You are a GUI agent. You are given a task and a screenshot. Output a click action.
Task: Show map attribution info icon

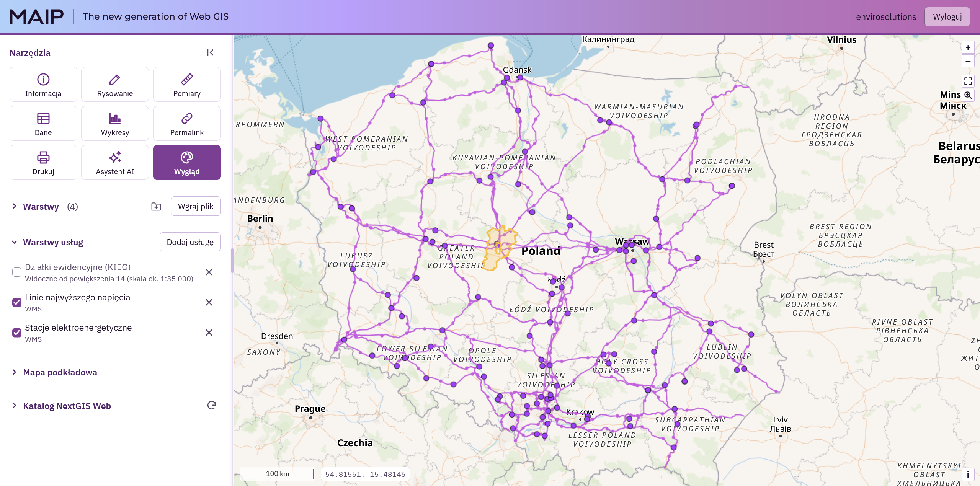968,475
